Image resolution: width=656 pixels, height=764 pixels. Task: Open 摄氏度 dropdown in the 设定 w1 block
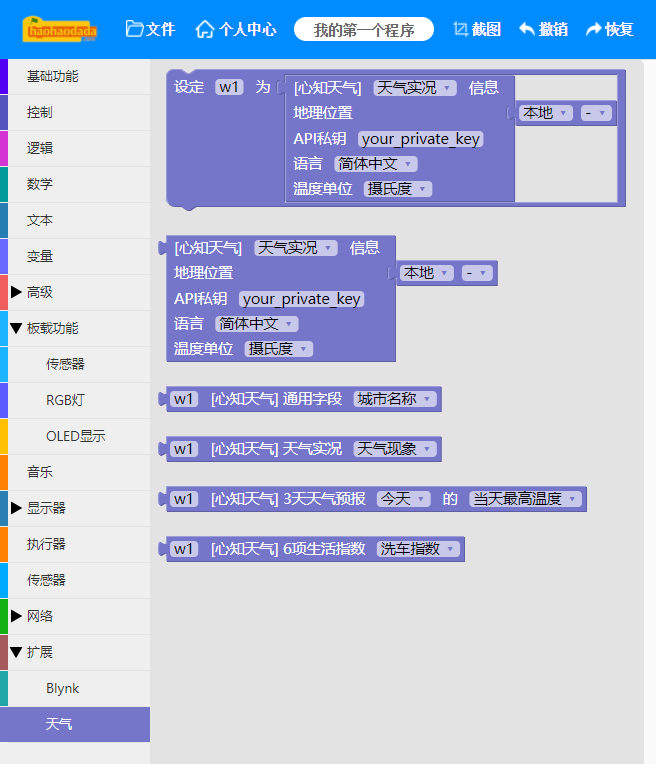(398, 189)
